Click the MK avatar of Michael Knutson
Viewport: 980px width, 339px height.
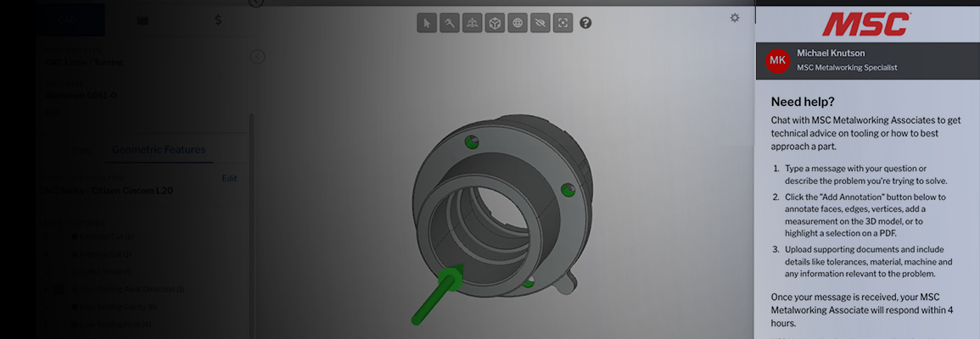coord(777,60)
